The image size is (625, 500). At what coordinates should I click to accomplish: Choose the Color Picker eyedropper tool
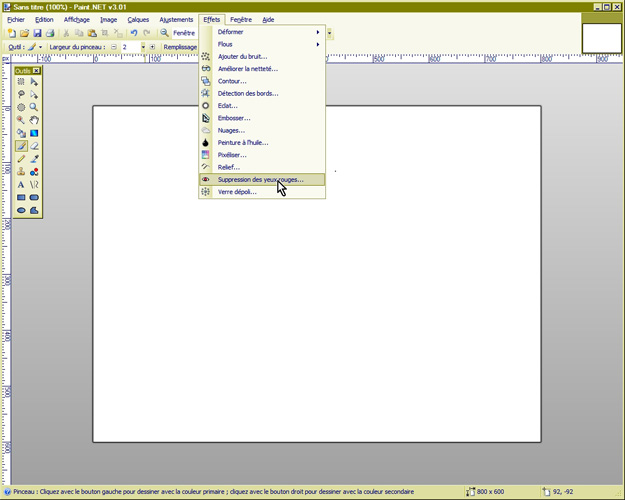pyautogui.click(x=34, y=158)
